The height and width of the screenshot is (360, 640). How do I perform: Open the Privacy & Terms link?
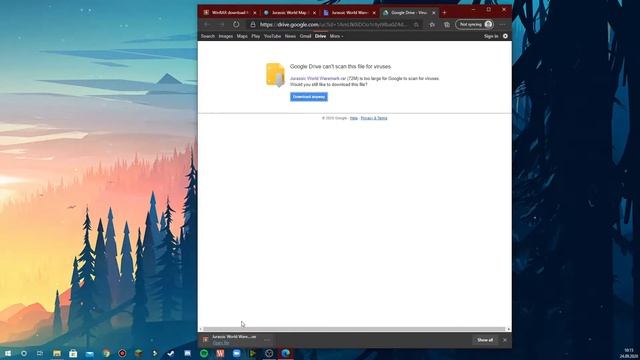(373, 118)
